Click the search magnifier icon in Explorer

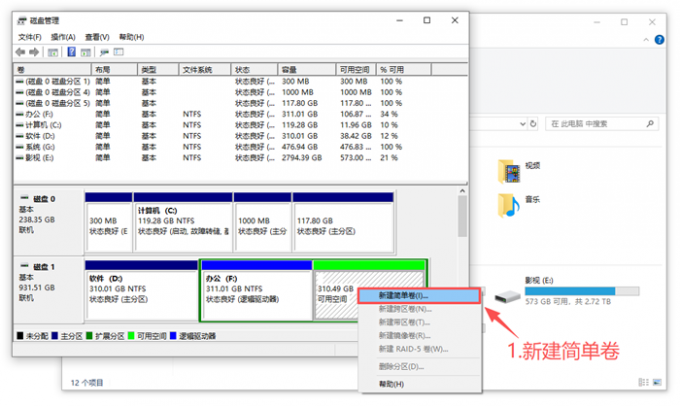650,124
